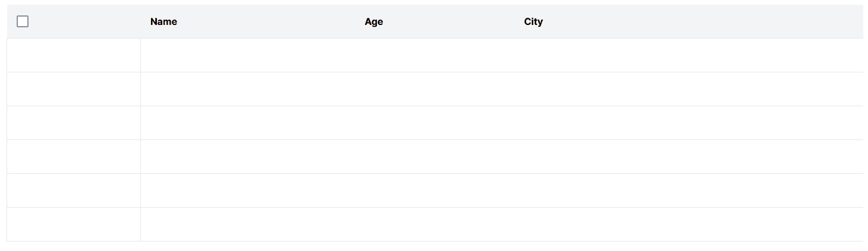Viewport: 868px width, 251px height.
Task: Click first row cell under Name header
Action: click(x=248, y=55)
